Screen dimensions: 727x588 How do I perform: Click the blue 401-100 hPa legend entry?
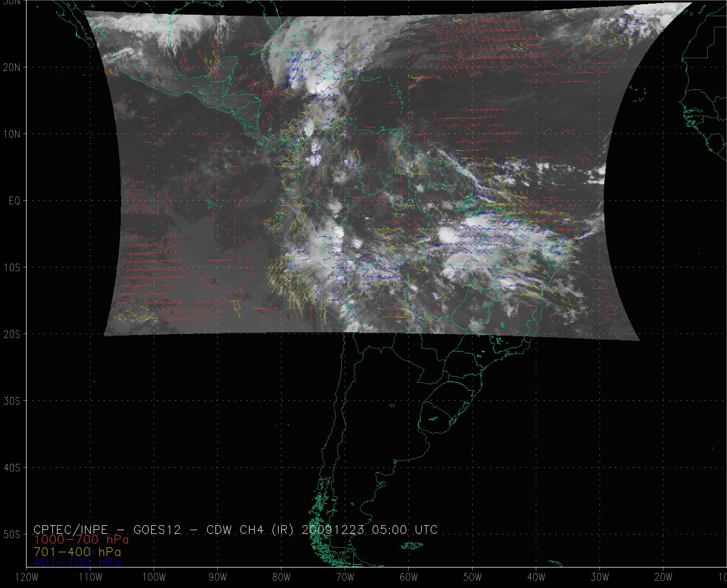pyautogui.click(x=77, y=562)
